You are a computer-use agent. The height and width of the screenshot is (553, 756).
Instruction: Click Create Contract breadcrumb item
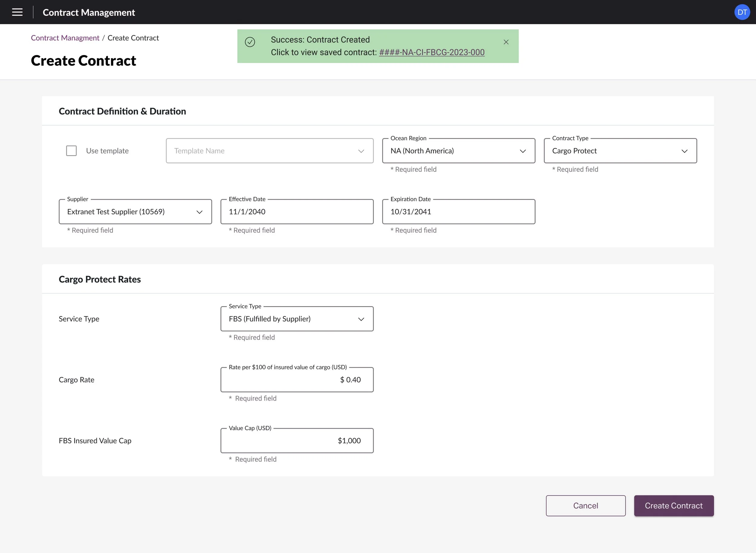[133, 38]
